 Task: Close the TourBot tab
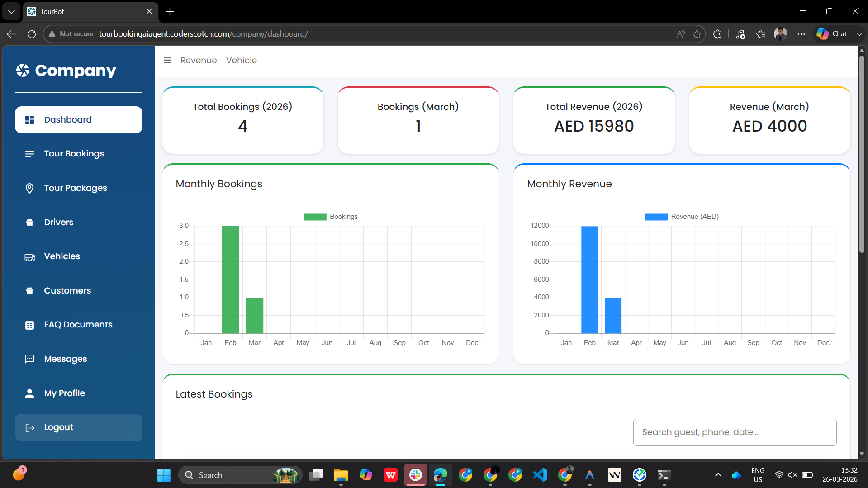pyautogui.click(x=149, y=11)
